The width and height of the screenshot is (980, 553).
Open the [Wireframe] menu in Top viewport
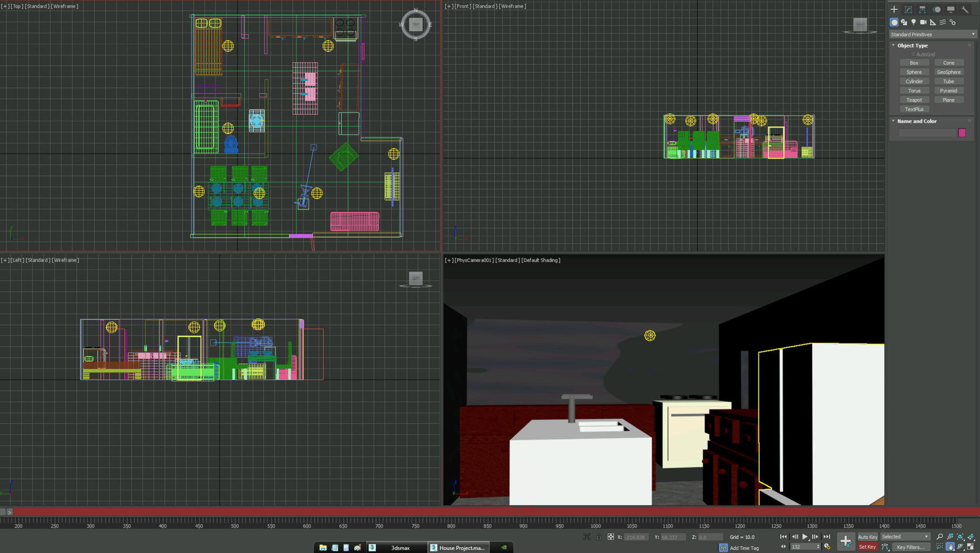(65, 6)
